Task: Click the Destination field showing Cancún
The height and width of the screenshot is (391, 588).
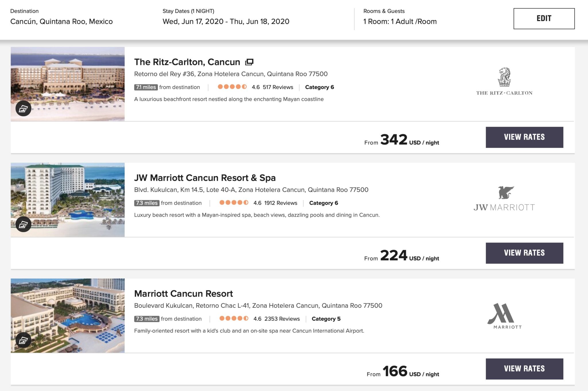Action: click(62, 21)
